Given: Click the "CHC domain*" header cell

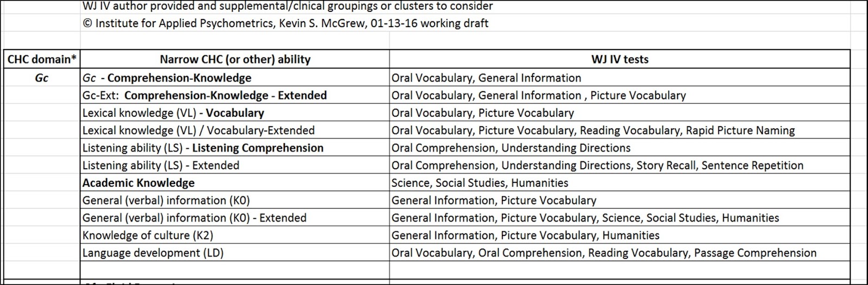Looking at the screenshot, I should (42, 59).
